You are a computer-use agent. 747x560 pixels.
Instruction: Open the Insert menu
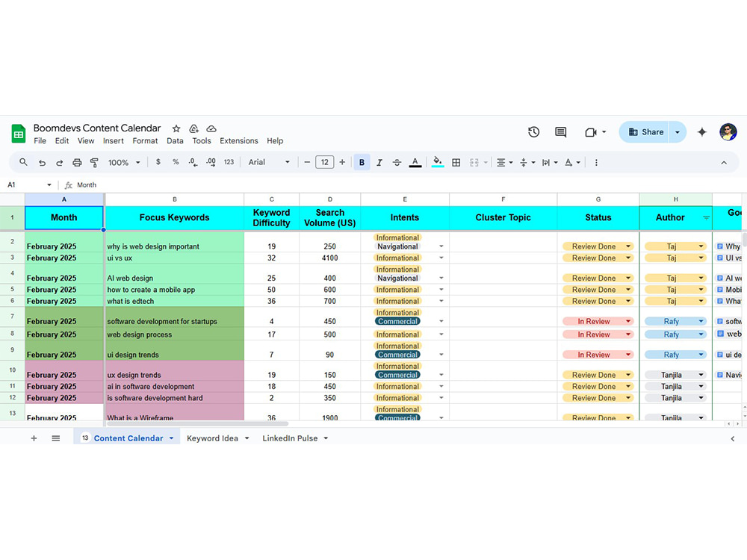pyautogui.click(x=114, y=141)
